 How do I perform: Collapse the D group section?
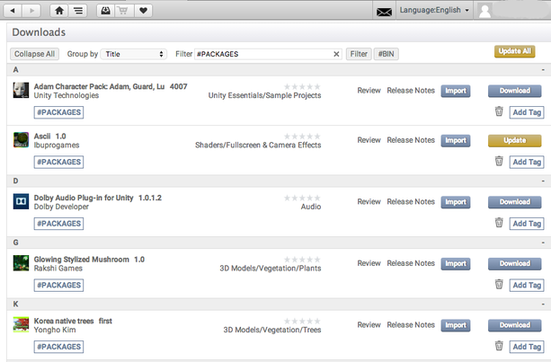coord(543,181)
